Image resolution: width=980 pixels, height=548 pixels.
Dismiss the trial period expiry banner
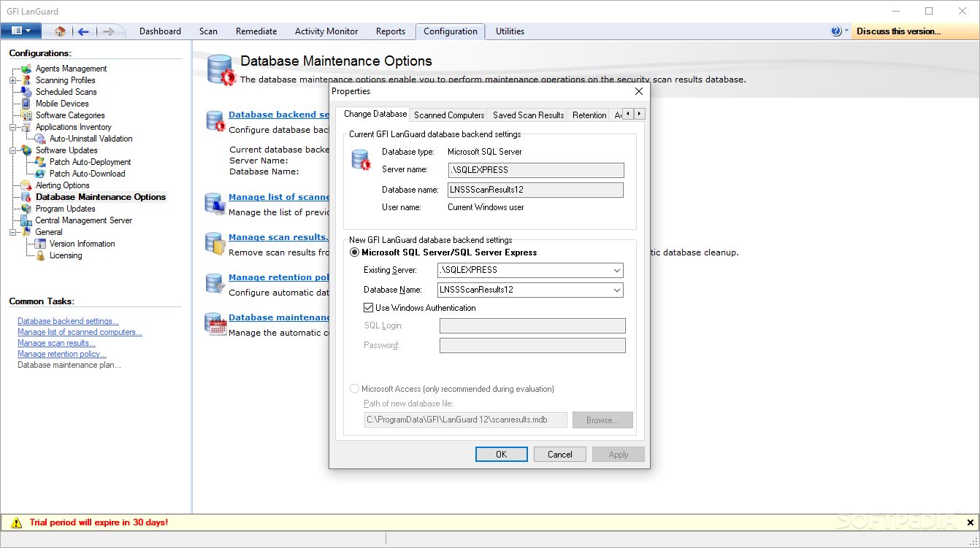coord(971,522)
